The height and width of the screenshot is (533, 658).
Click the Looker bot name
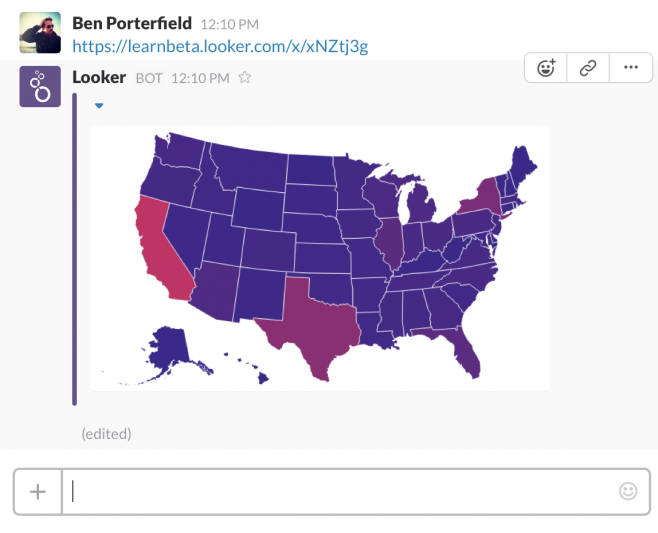coord(99,77)
